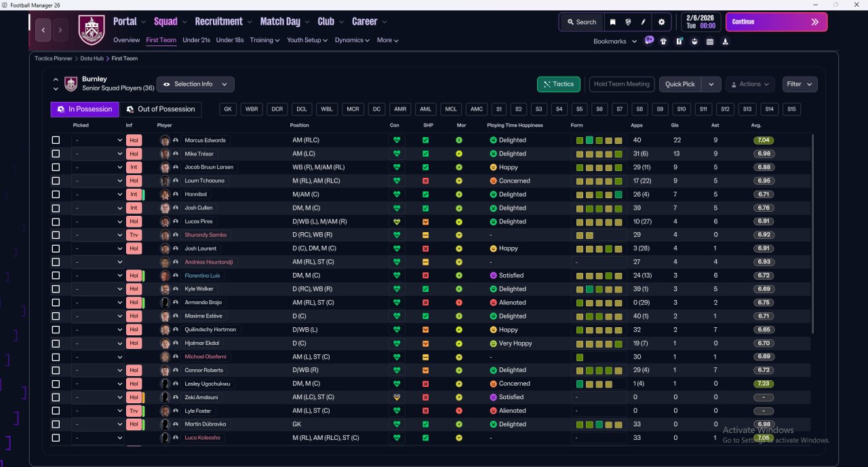
Task: Select the GK position button
Action: (x=228, y=109)
